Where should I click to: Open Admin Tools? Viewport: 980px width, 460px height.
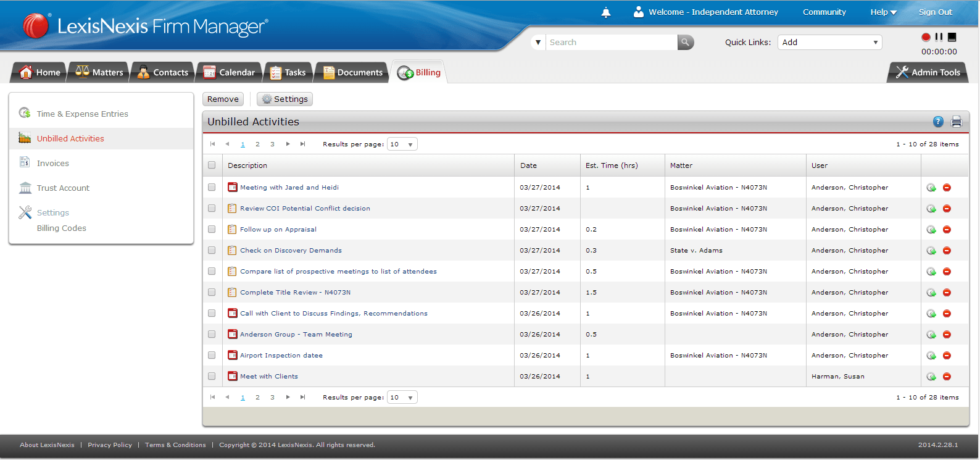coord(928,72)
